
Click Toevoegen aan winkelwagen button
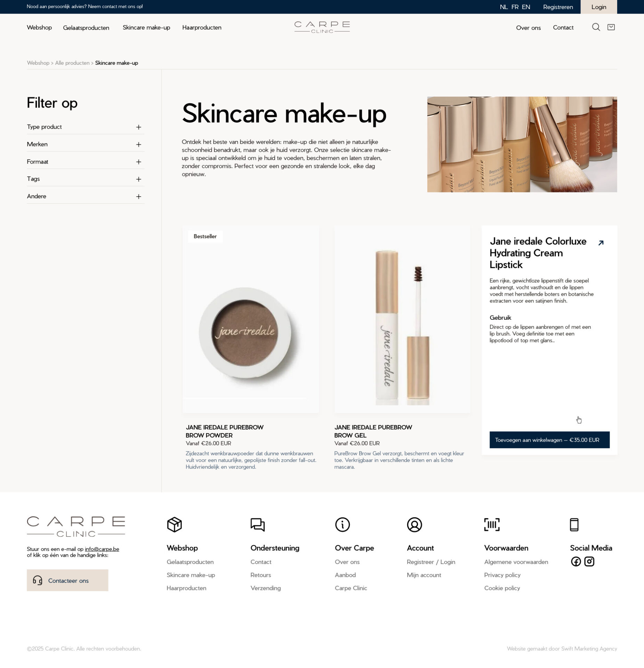pyautogui.click(x=549, y=440)
